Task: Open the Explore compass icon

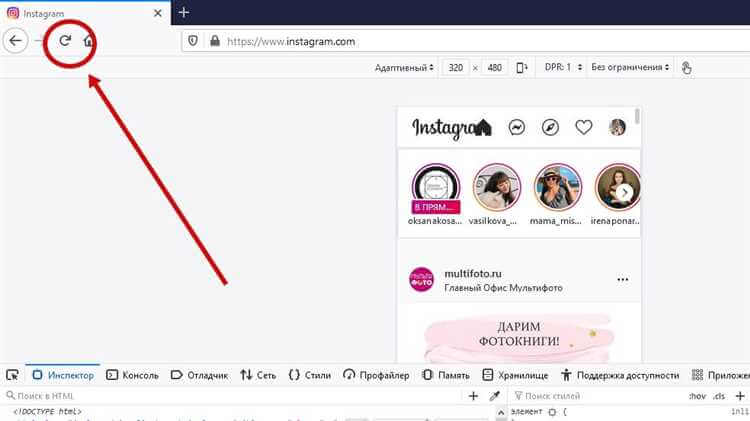Action: (x=550, y=127)
